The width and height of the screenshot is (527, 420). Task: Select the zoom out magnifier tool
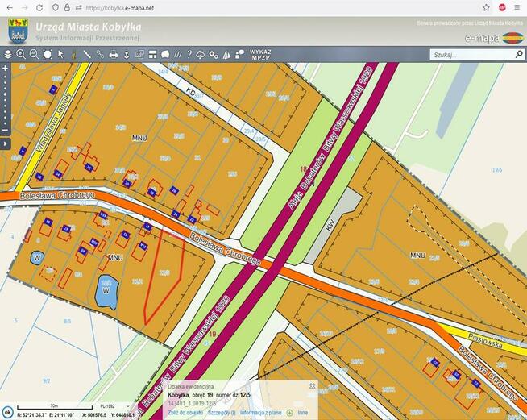coord(34,55)
